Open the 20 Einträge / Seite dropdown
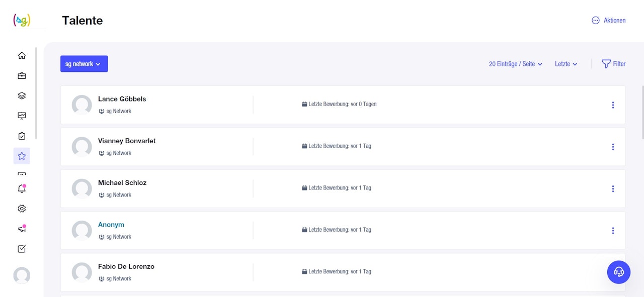This screenshot has width=644, height=297. [515, 64]
